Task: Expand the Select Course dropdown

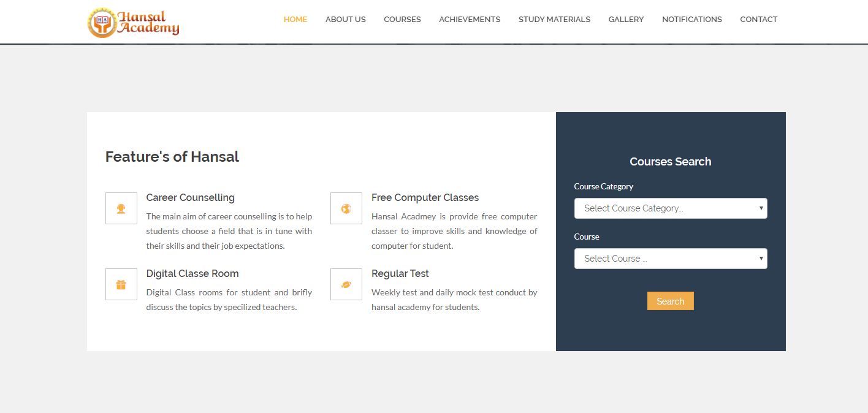Action: (x=670, y=259)
